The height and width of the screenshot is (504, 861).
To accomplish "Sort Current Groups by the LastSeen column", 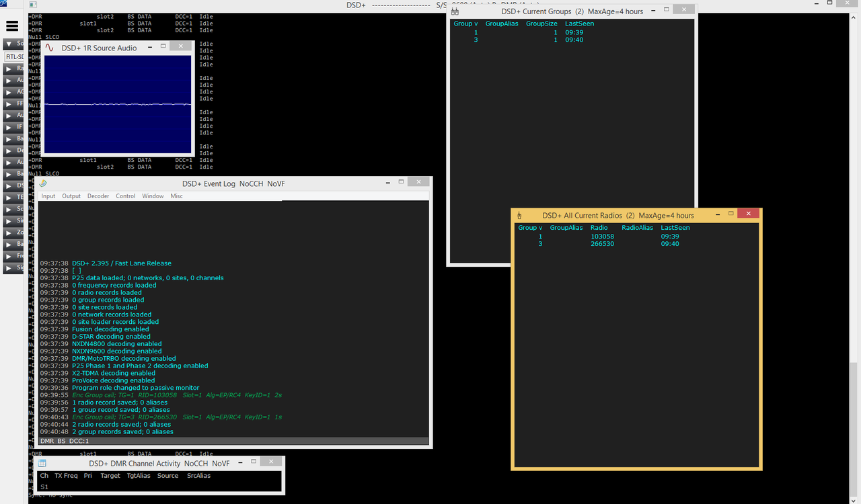I will click(x=579, y=23).
